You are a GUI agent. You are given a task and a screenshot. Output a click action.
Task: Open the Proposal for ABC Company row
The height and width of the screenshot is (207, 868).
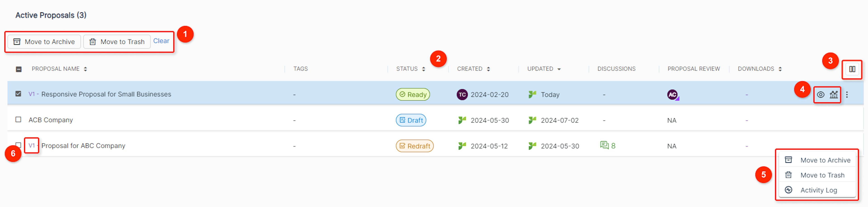(x=83, y=146)
